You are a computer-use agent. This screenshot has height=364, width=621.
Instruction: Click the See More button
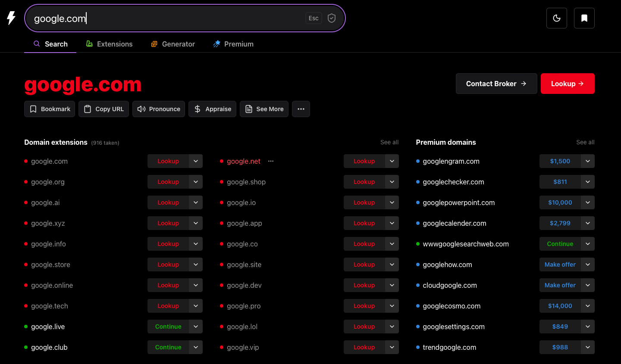[264, 109]
